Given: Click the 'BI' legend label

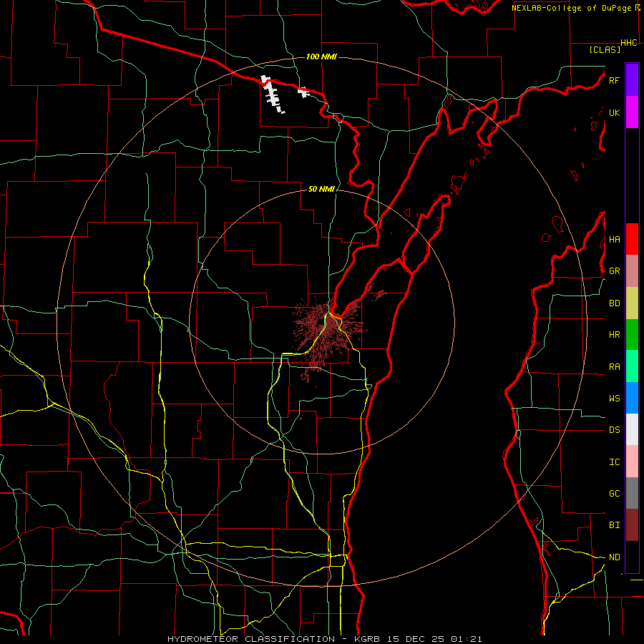Looking at the screenshot, I should coord(615,525).
